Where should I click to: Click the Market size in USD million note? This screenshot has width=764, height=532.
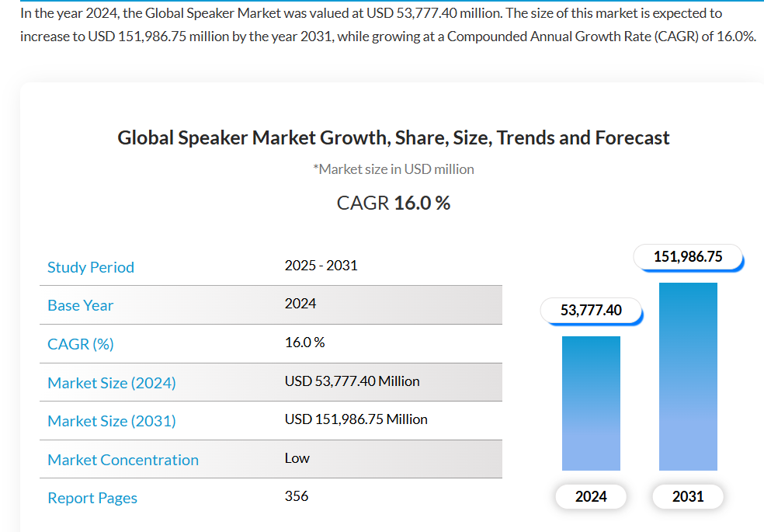(394, 169)
